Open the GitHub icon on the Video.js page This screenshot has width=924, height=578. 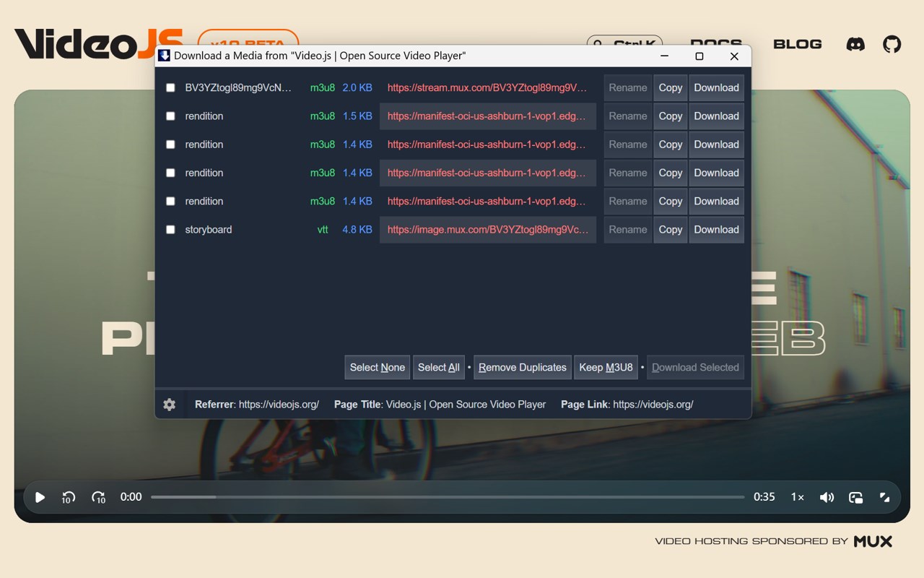tap(892, 44)
